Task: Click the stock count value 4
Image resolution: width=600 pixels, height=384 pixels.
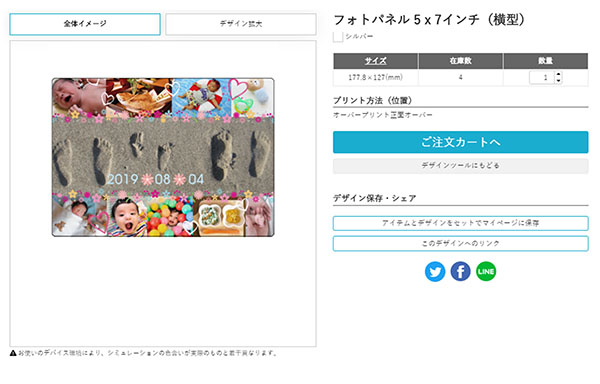Action: point(460,78)
